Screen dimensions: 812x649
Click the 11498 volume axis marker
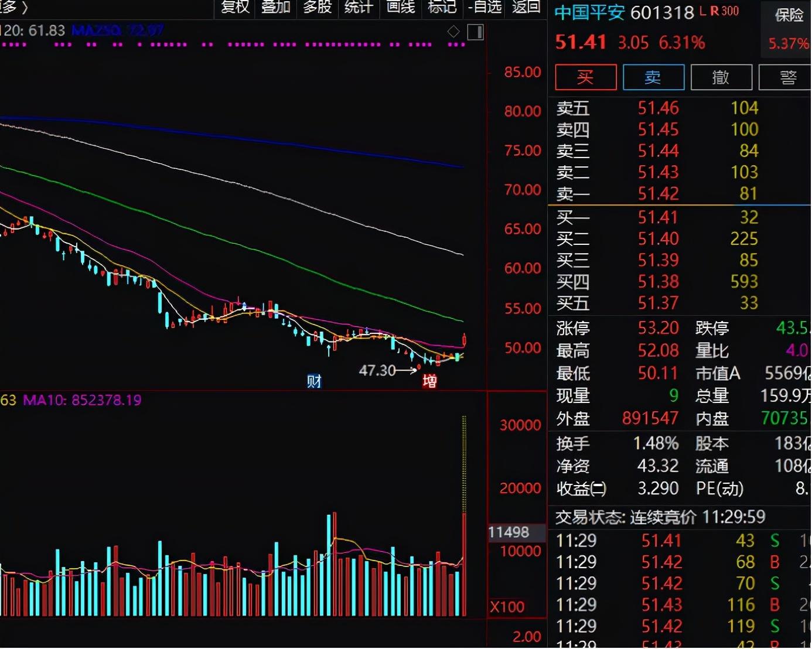point(509,532)
